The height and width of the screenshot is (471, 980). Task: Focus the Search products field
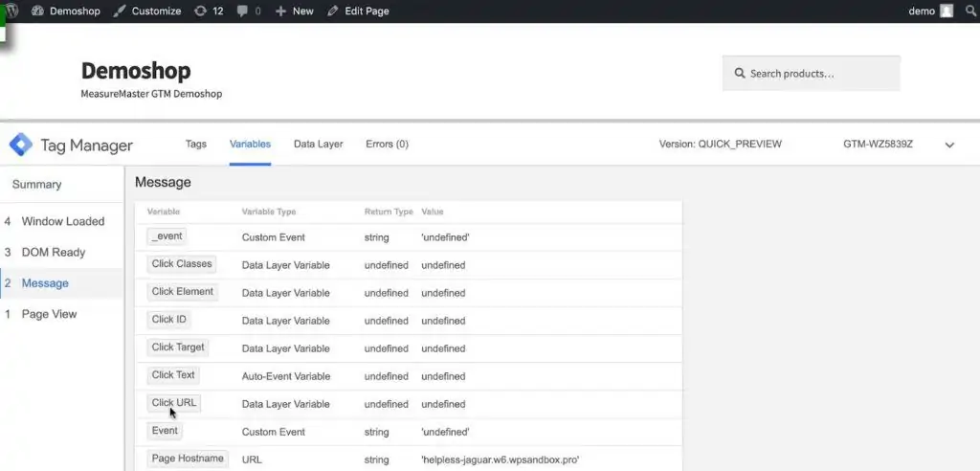click(812, 73)
